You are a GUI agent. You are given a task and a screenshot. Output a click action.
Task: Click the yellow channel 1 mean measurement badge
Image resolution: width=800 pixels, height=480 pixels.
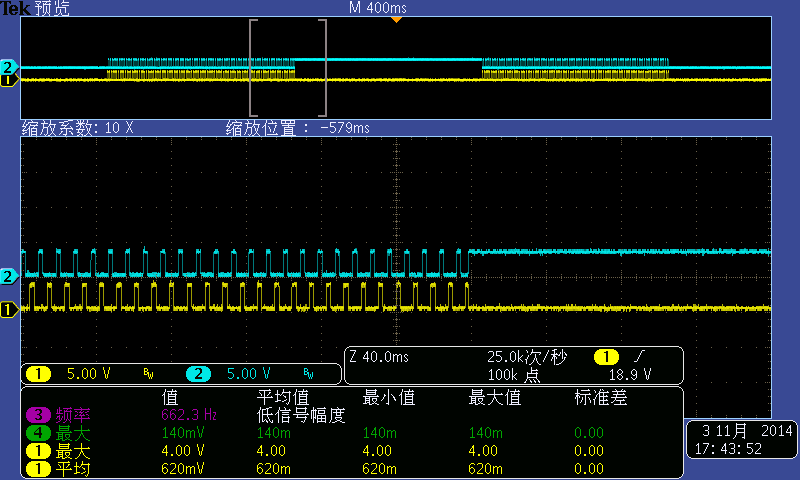[38, 469]
